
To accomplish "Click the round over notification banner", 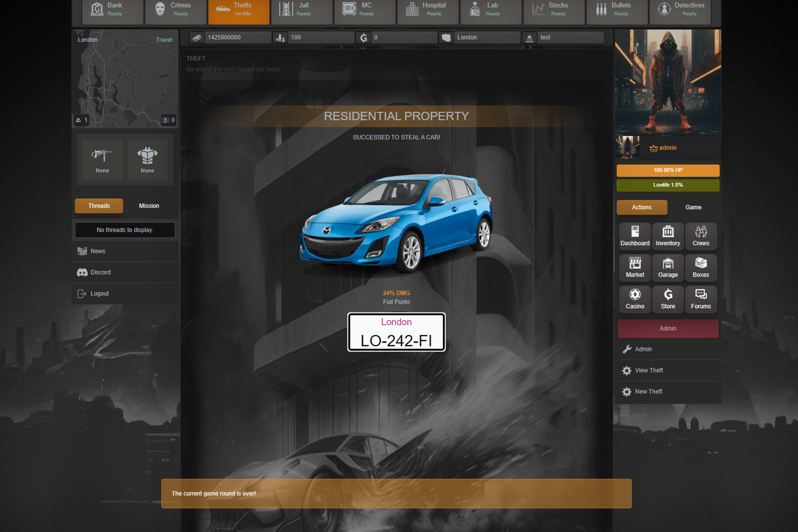I will tap(396, 493).
